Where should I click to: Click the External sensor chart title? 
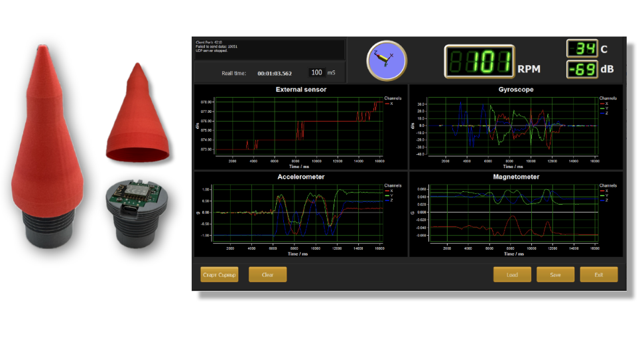pyautogui.click(x=301, y=89)
